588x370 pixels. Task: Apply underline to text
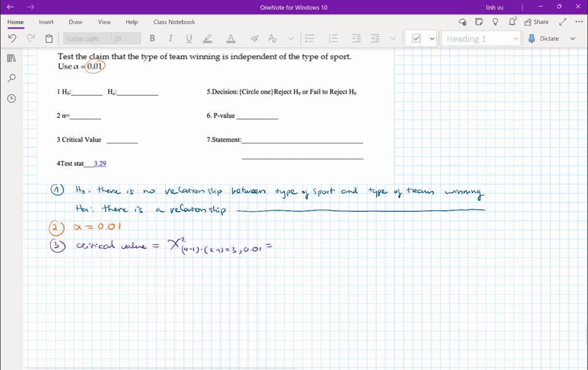[189, 38]
